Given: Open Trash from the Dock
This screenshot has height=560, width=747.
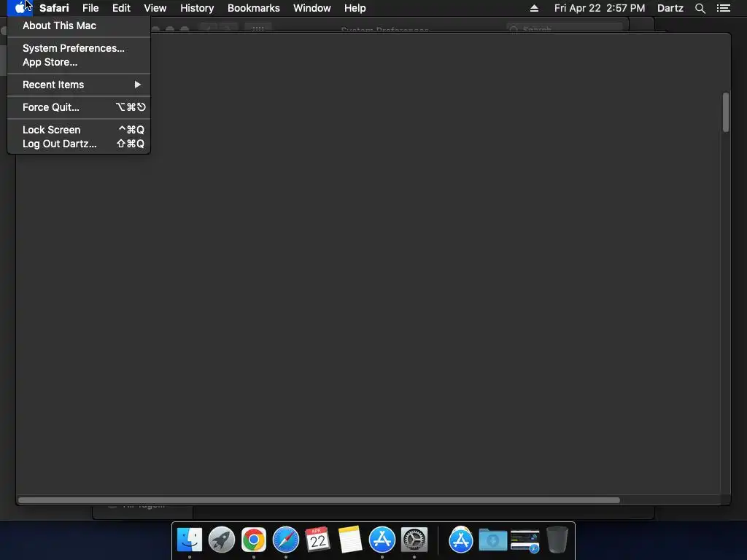Looking at the screenshot, I should 557,540.
